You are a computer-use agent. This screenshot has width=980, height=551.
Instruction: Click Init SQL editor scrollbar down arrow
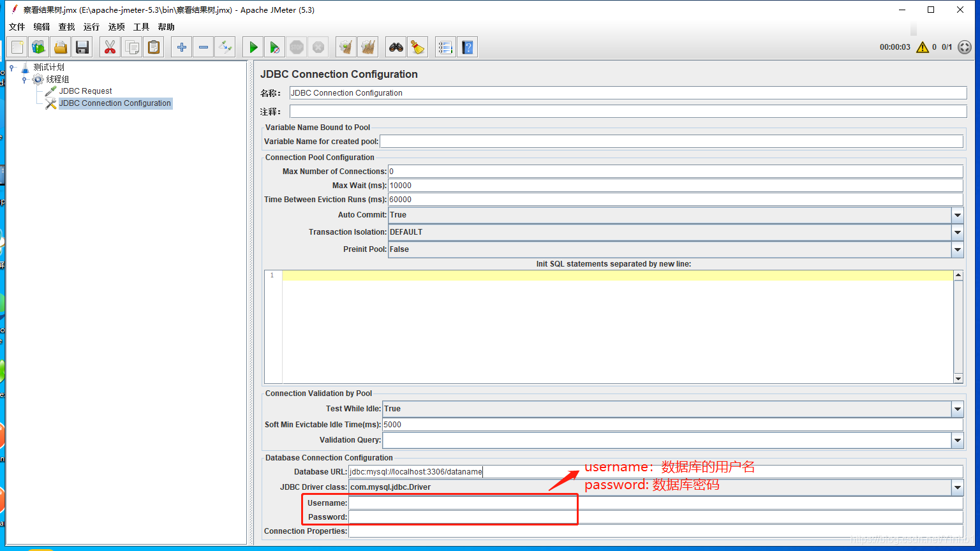coord(958,379)
